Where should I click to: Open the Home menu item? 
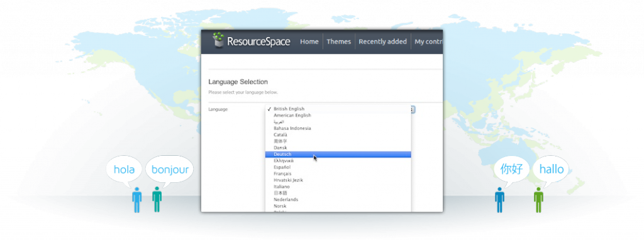(309, 41)
